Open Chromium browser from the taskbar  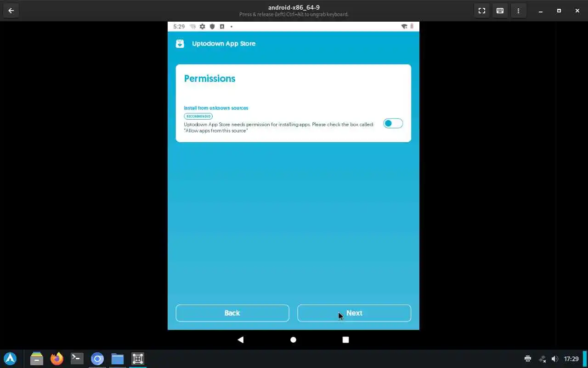[x=97, y=359]
